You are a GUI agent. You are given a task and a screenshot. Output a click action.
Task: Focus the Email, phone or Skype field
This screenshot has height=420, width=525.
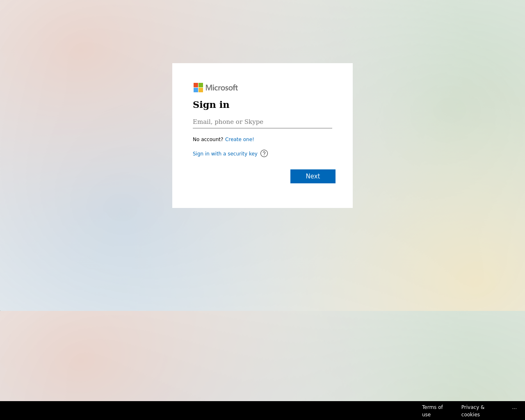click(x=262, y=122)
